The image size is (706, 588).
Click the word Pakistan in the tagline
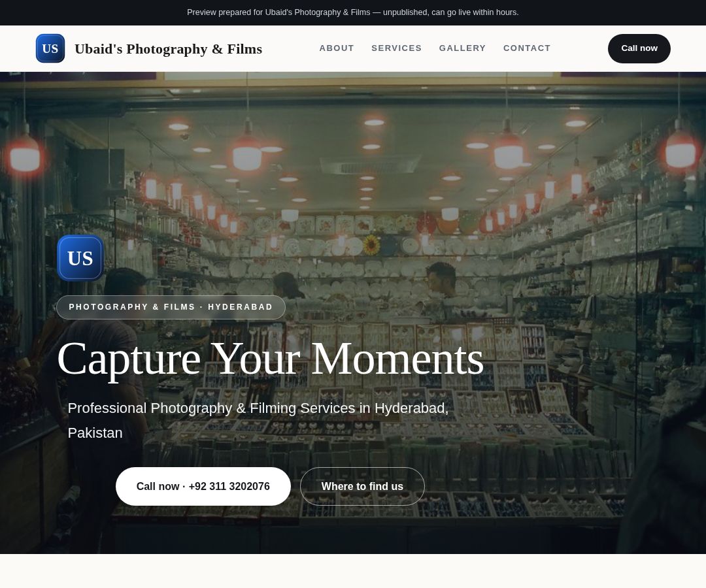[95, 433]
